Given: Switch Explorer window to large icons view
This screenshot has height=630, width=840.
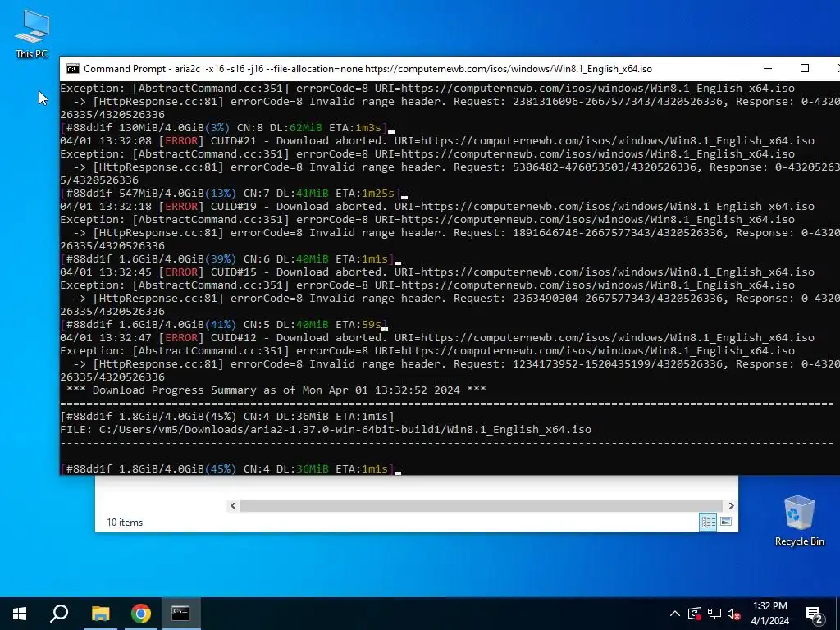Looking at the screenshot, I should 726,521.
